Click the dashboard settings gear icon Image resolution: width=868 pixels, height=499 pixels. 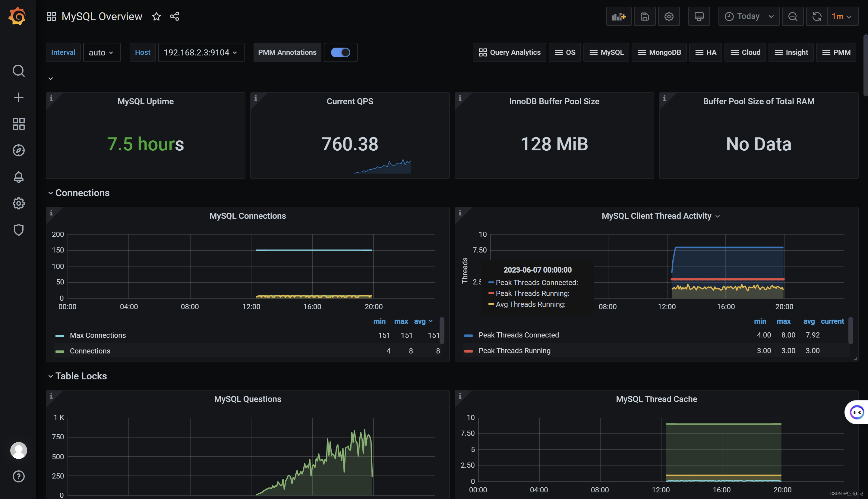click(669, 16)
